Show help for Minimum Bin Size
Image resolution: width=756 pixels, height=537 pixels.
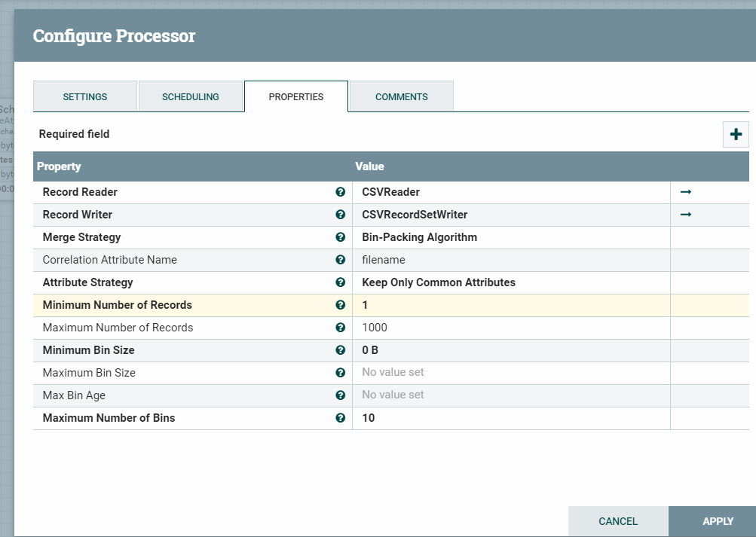(x=341, y=350)
